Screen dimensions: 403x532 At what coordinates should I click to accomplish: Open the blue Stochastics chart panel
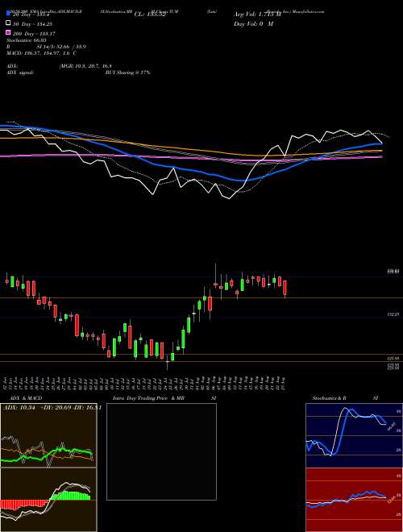pyautogui.click(x=354, y=435)
